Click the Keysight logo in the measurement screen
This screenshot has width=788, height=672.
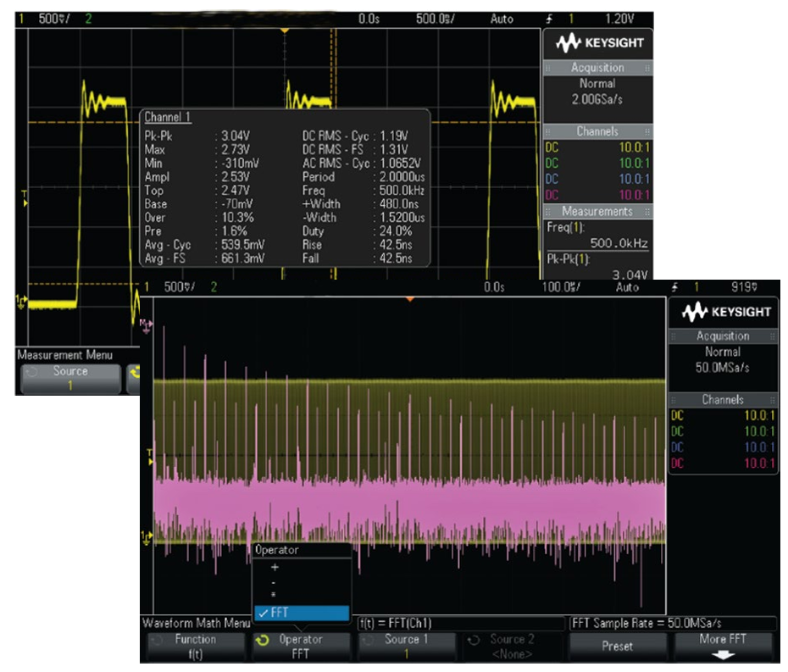click(x=599, y=42)
